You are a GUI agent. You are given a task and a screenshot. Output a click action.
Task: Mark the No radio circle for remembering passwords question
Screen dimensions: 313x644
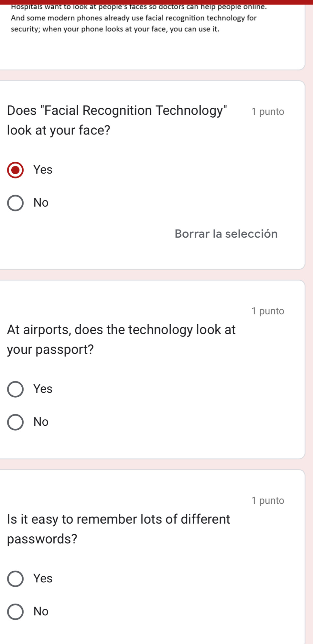click(15, 612)
